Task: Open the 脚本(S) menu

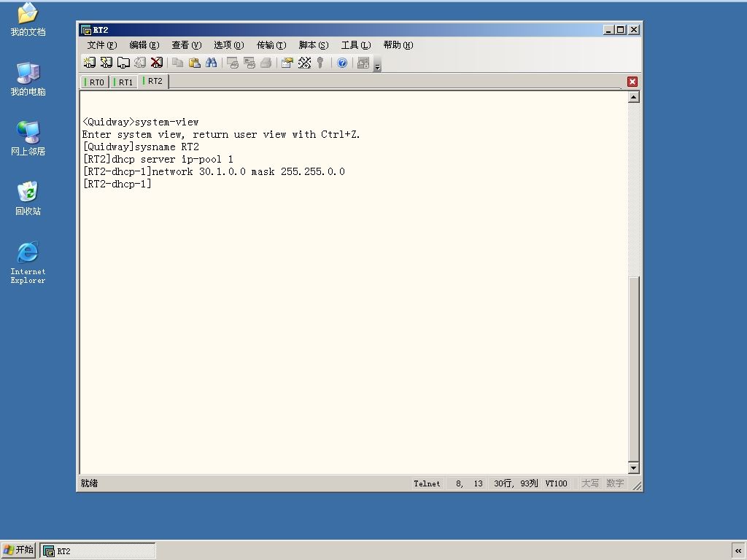Action: tap(314, 44)
